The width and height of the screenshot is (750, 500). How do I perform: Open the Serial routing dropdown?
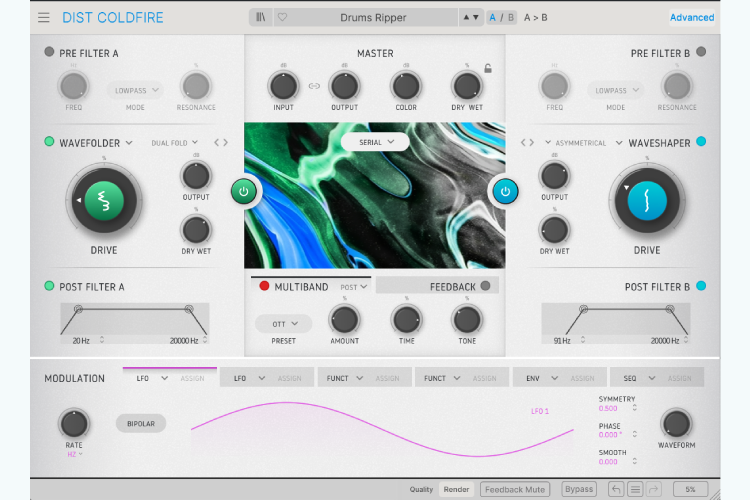point(375,142)
